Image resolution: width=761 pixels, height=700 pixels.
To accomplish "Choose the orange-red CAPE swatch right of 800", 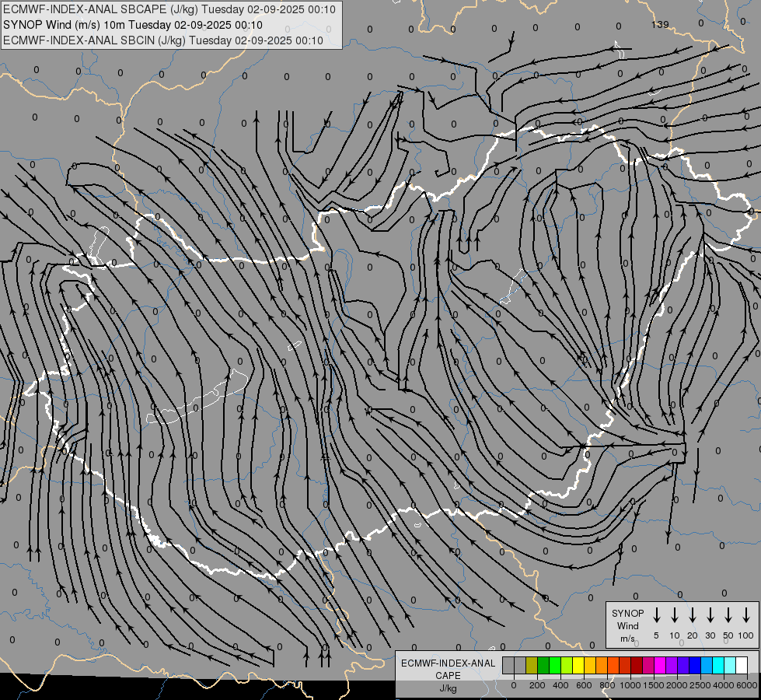I will coord(613,666).
